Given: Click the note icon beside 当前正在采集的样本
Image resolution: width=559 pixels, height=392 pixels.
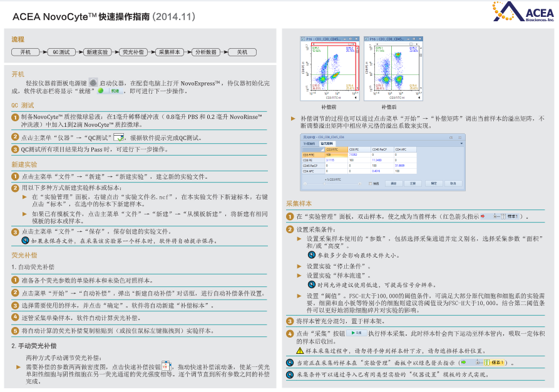Looking at the screenshot, I should tap(290, 363).
